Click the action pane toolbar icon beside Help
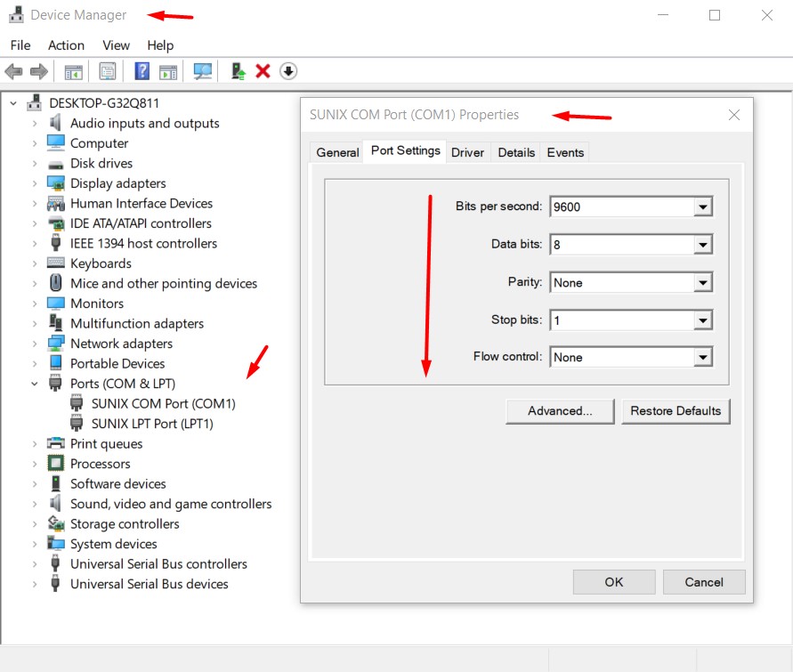This screenshot has height=672, width=793. pyautogui.click(x=168, y=72)
